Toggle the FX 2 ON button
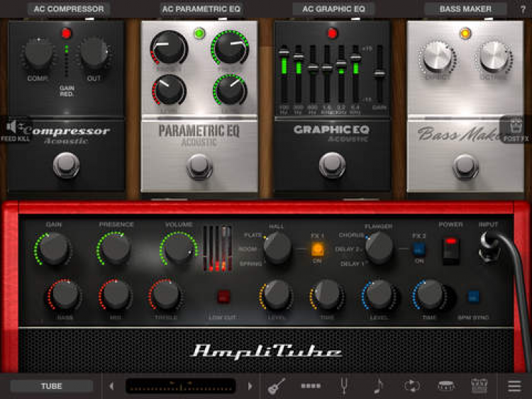532x399 pixels. point(419,250)
